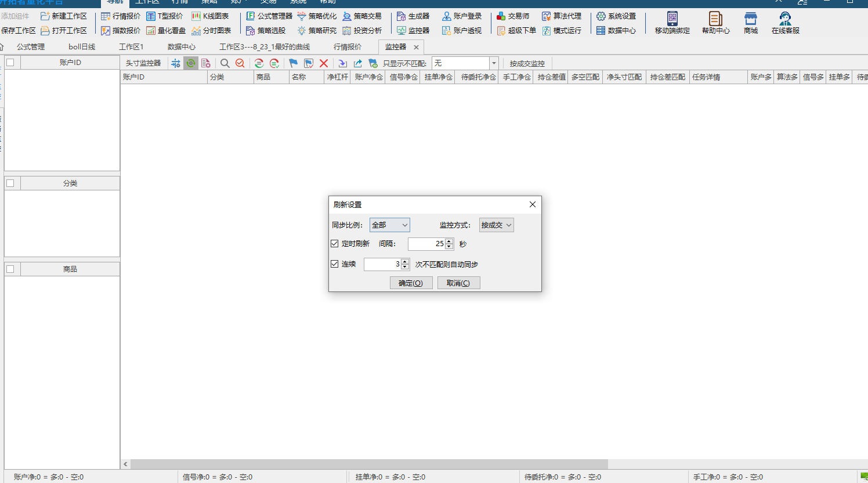The image size is (868, 483).
Task: Open the 帮助中心 icon
Action: (715, 23)
